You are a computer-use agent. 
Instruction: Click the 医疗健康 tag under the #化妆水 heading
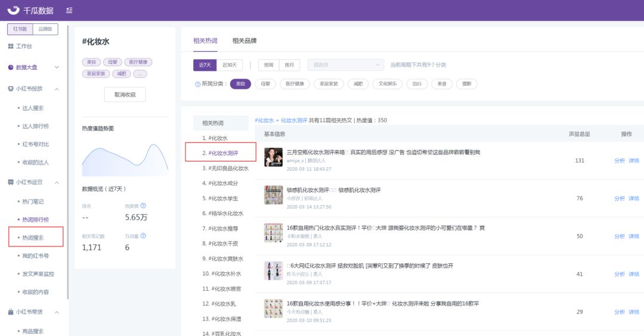[x=138, y=62]
